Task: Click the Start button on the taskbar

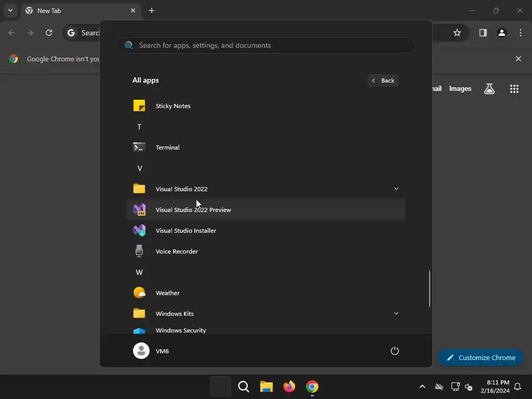Action: point(220,387)
